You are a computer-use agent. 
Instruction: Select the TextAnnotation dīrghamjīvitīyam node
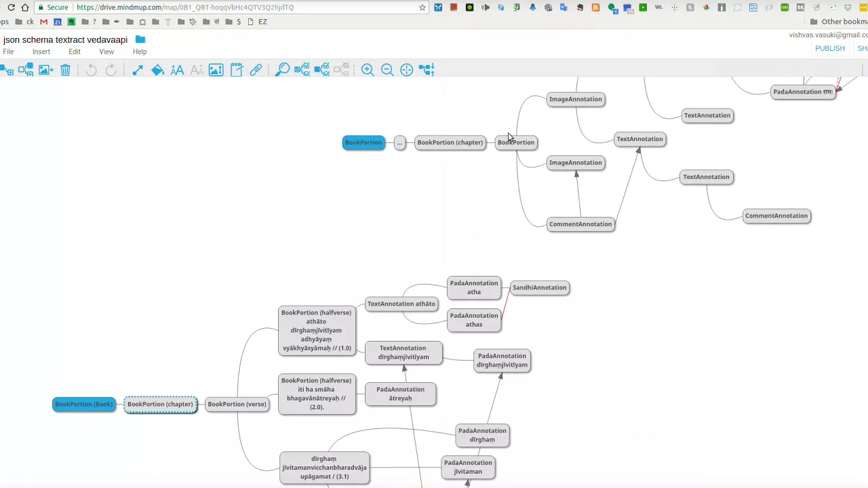coord(403,352)
